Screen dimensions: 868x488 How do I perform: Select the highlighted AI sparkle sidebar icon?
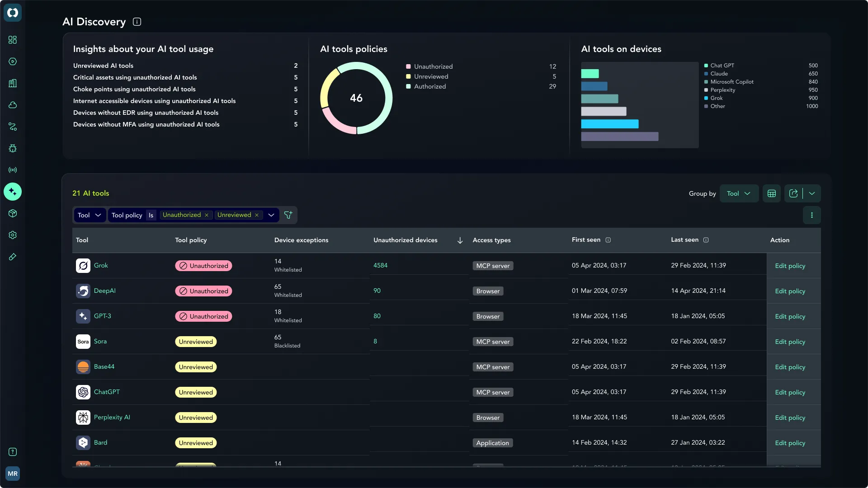coord(13,192)
